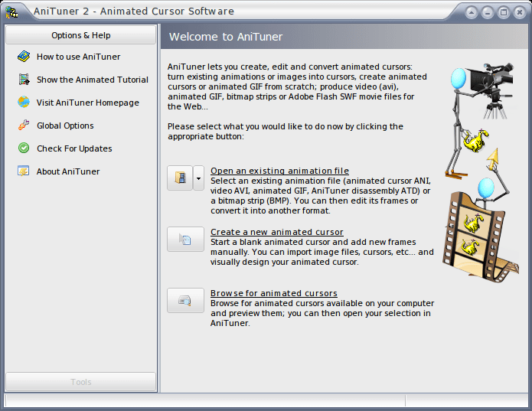532x411 pixels.
Task: Collapse the Options & Help panel header
Action: 80,35
